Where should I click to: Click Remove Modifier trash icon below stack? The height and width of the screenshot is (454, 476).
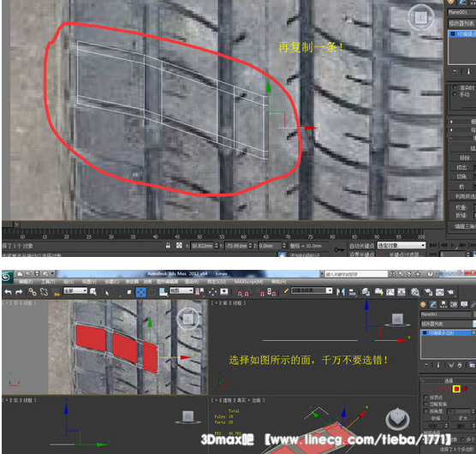pyautogui.click(x=459, y=365)
